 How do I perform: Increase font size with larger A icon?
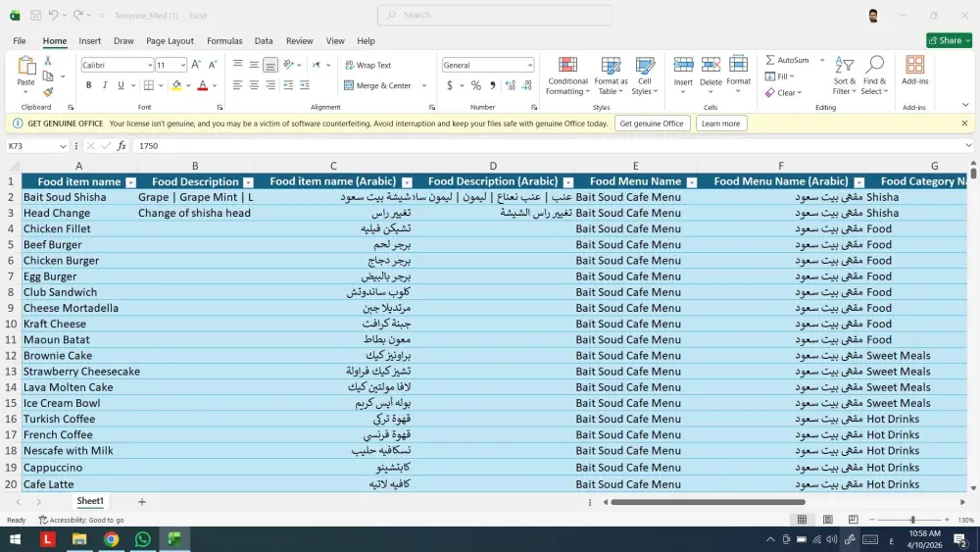[196, 65]
